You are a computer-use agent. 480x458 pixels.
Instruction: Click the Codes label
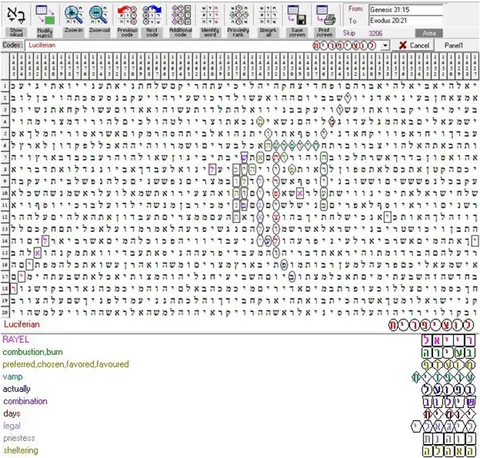(x=13, y=45)
